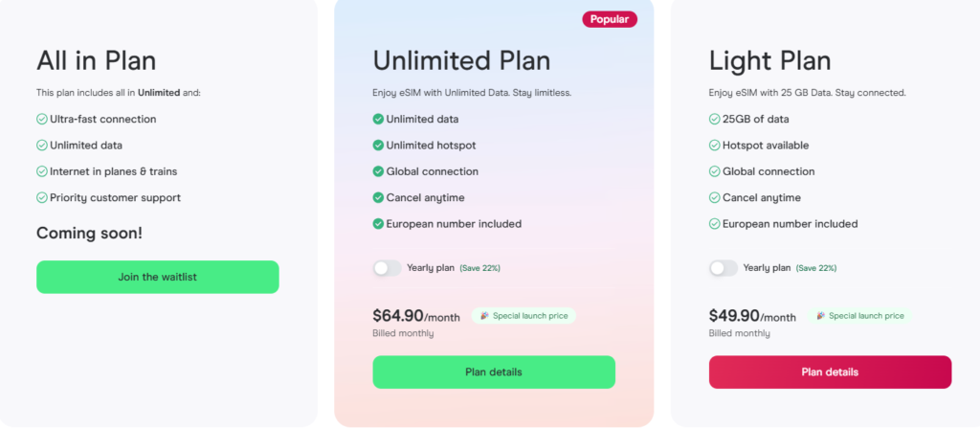Click checkmark beside Internet in planes & trains

42,172
